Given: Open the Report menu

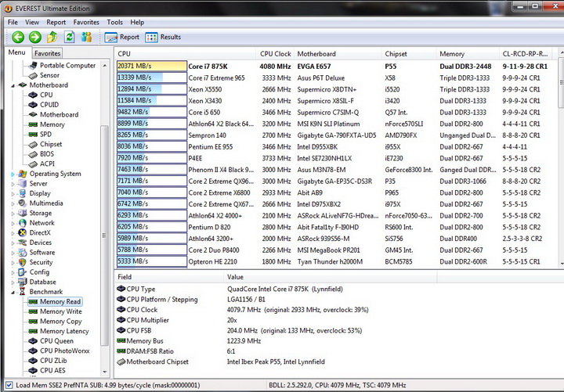Looking at the screenshot, I should point(56,22).
